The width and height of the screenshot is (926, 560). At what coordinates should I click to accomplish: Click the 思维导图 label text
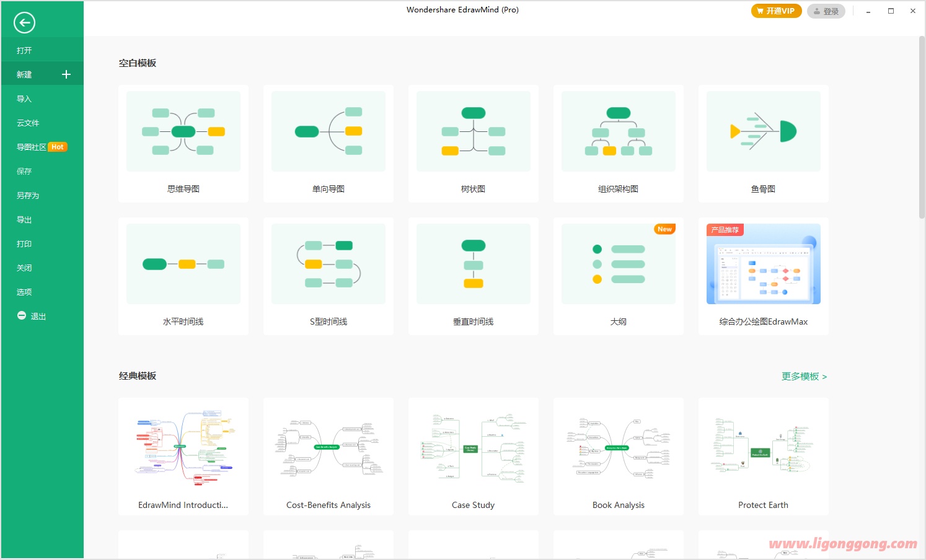[183, 189]
